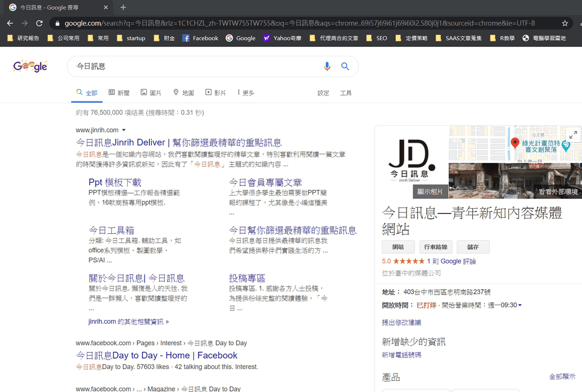Click 全部顯示 next to 產品
This screenshot has height=392, width=582.
coord(562,376)
